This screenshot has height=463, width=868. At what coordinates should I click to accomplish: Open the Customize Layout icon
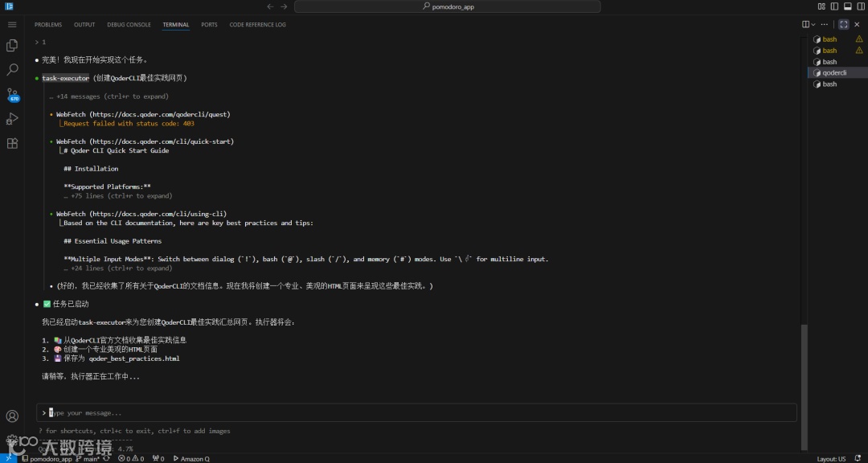tap(821, 6)
